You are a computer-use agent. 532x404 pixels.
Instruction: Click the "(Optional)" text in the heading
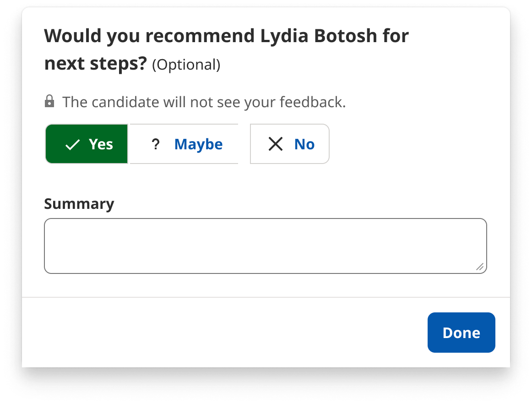(x=186, y=65)
